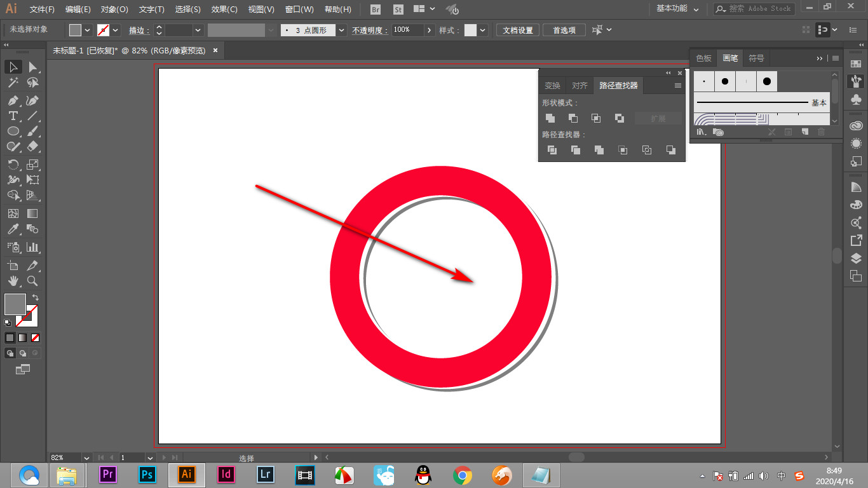Select the Pen tool
This screenshot has width=868, height=488.
pyautogui.click(x=13, y=100)
